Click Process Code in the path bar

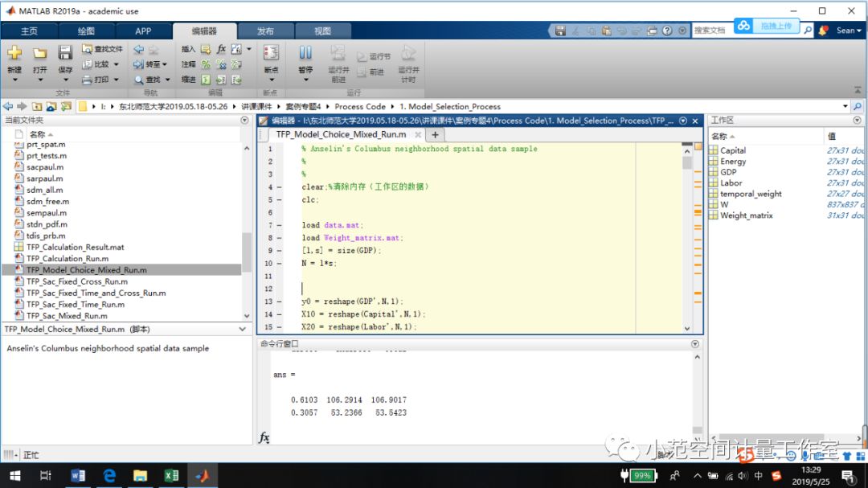point(360,106)
